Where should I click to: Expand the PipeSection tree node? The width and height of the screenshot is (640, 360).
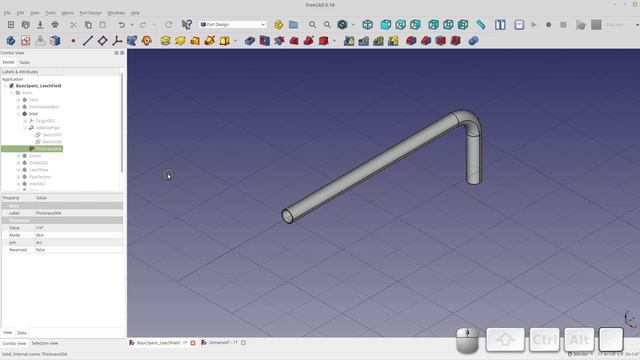18,177
